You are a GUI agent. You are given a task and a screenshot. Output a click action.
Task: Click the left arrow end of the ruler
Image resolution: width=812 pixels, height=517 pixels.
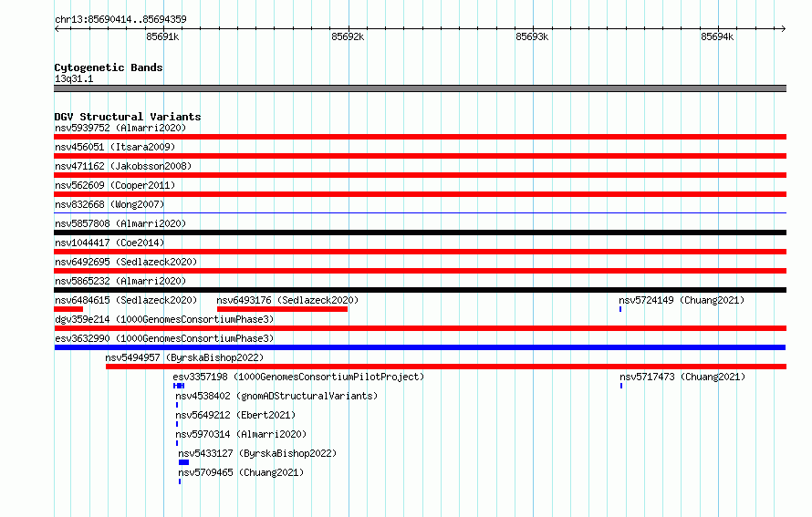[x=57, y=28]
